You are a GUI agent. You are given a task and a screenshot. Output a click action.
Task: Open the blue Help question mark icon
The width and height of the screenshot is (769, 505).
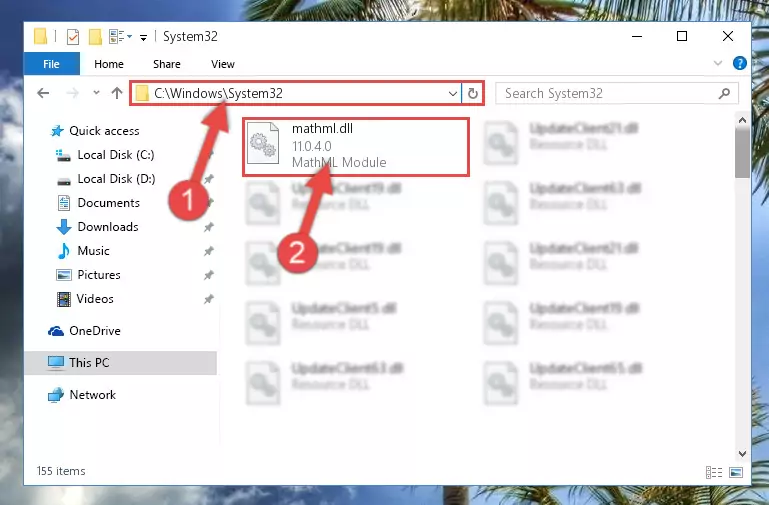[x=740, y=63]
